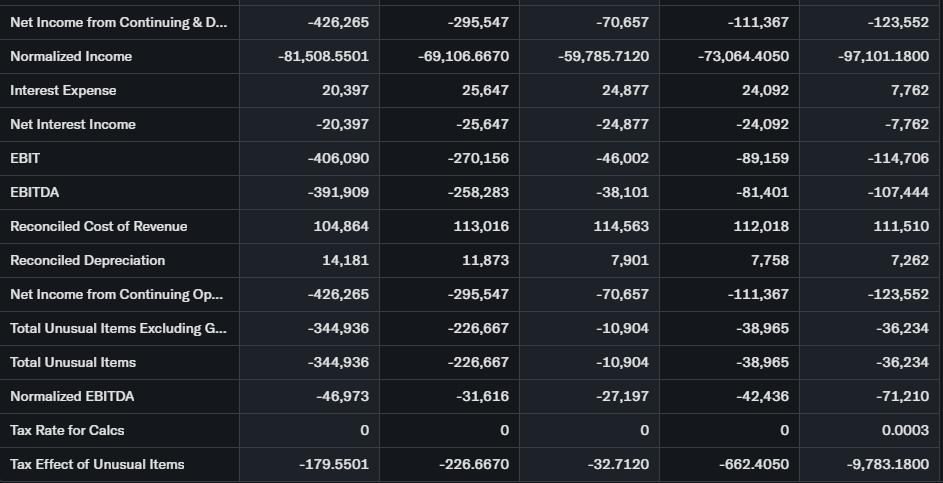
Task: Click "Total Unusual Items Excluding G..." label
Action: coord(118,328)
